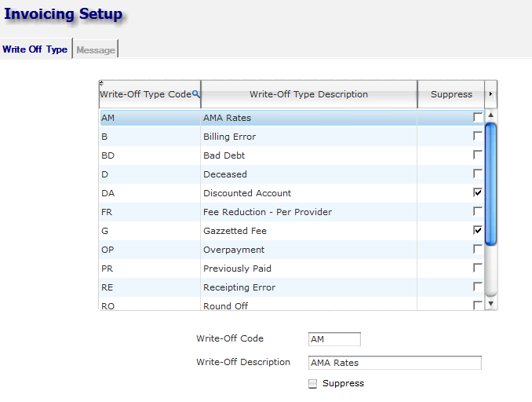This screenshot has height=402, width=532.
Task: Select the G code cell
Action: (150, 231)
